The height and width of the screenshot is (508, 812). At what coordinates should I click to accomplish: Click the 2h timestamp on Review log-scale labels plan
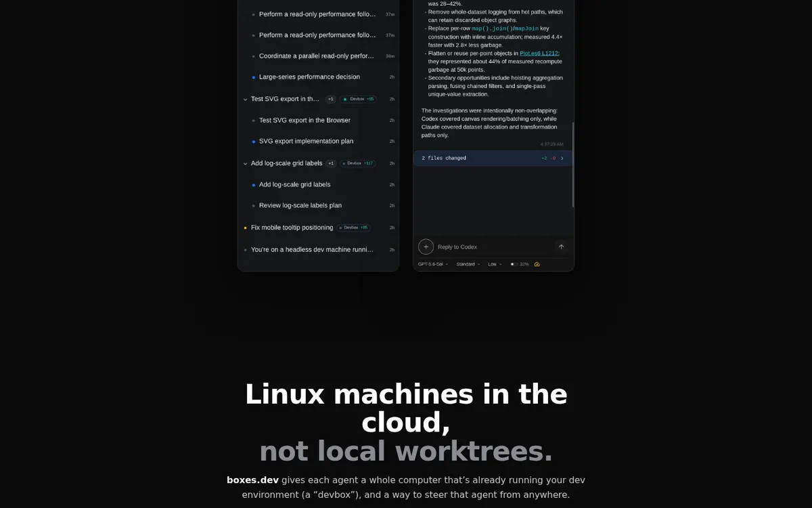tap(392, 205)
